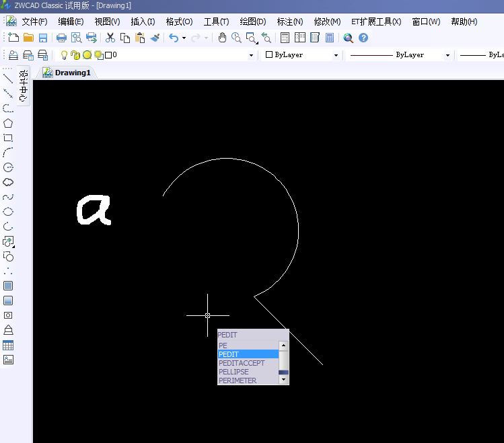Click the Table tool icon
This screenshot has height=443, width=504.
(8, 345)
